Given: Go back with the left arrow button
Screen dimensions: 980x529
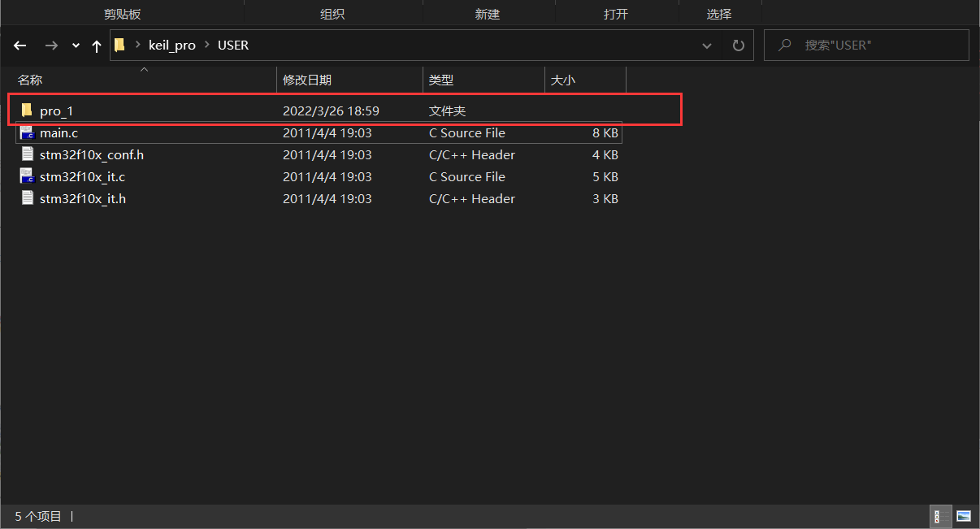Looking at the screenshot, I should (20, 46).
